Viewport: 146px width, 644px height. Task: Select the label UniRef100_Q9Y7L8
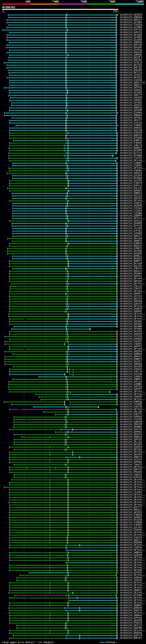click(x=131, y=299)
